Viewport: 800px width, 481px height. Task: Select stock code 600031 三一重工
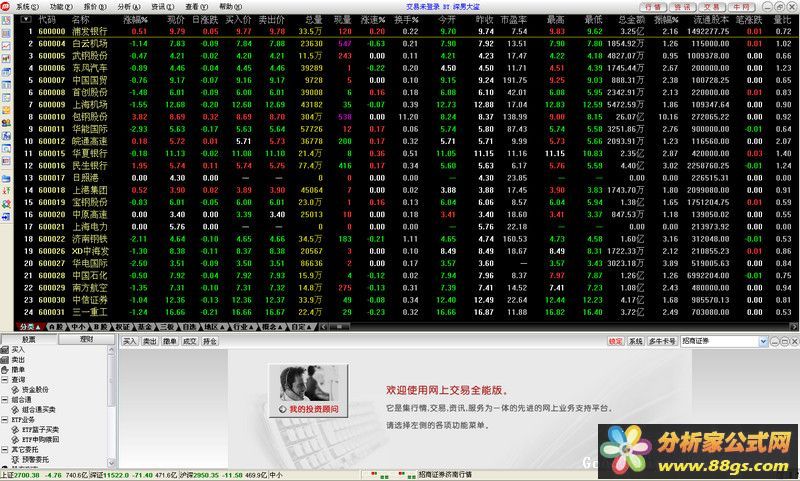407,312
